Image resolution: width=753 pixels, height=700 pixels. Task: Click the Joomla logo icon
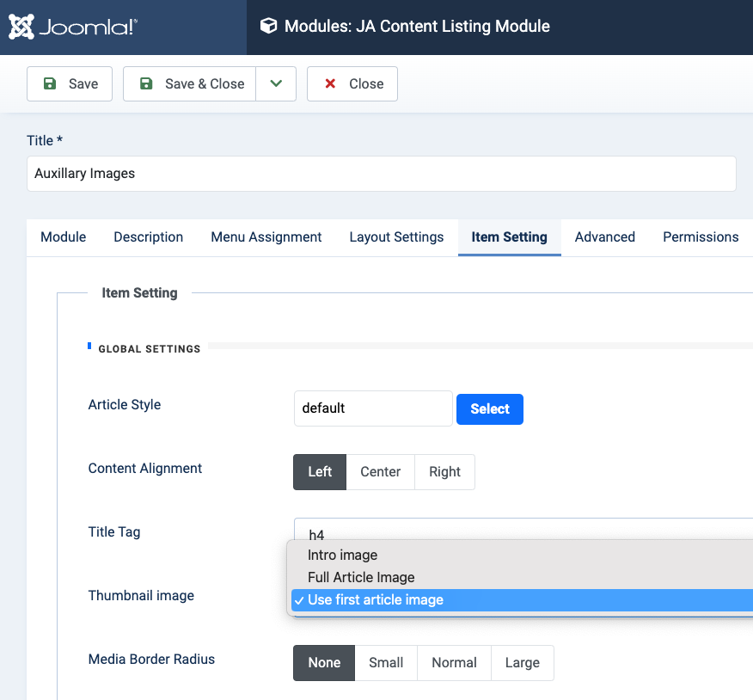(x=21, y=27)
